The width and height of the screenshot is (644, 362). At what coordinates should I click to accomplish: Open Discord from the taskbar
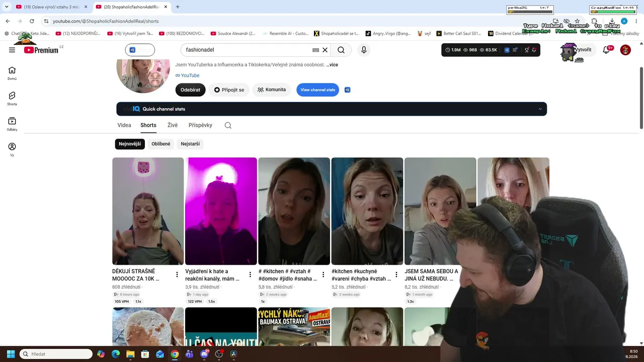click(x=204, y=354)
